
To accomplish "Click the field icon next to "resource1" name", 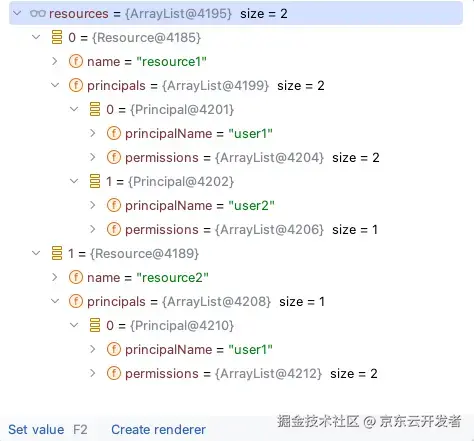I will pyautogui.click(x=76, y=61).
